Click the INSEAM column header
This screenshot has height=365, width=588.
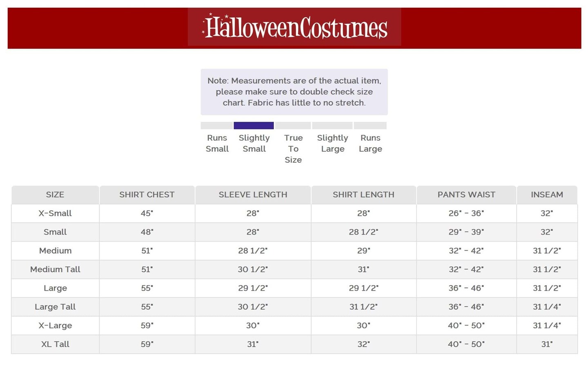coord(547,195)
